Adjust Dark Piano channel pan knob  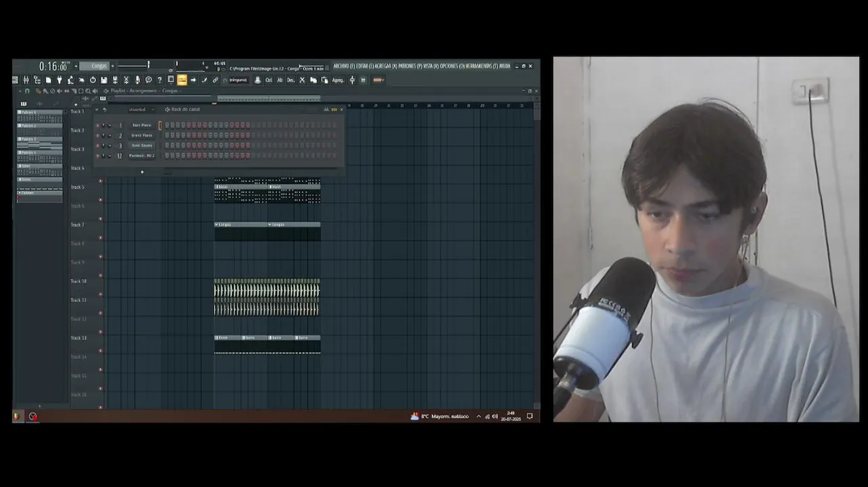(x=104, y=125)
